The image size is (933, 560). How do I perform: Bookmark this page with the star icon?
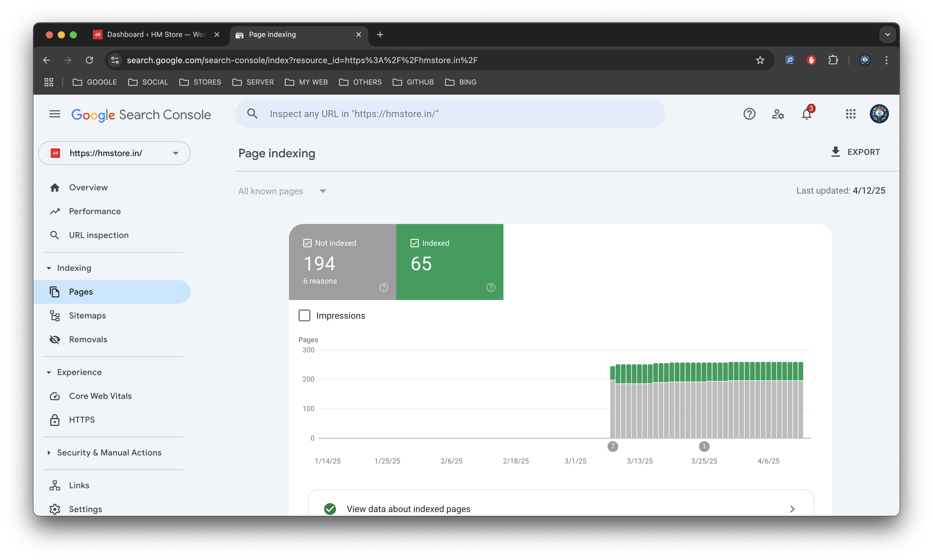pyautogui.click(x=760, y=60)
